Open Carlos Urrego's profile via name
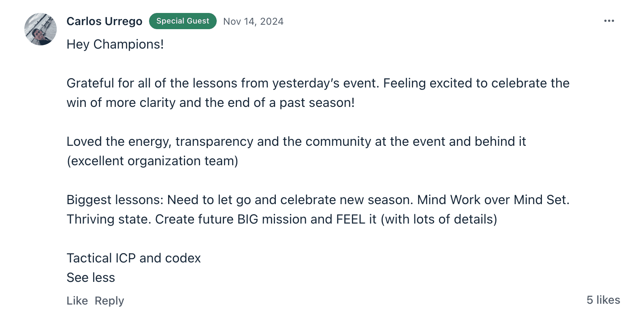The width and height of the screenshot is (644, 324). click(x=104, y=21)
